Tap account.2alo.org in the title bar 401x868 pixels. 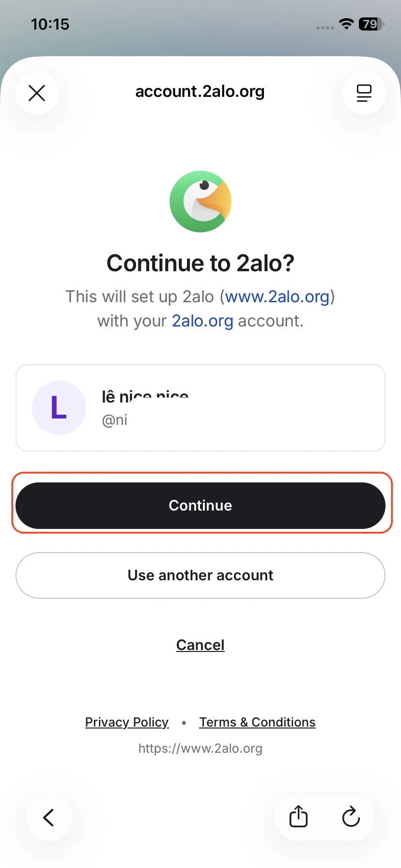tap(200, 92)
